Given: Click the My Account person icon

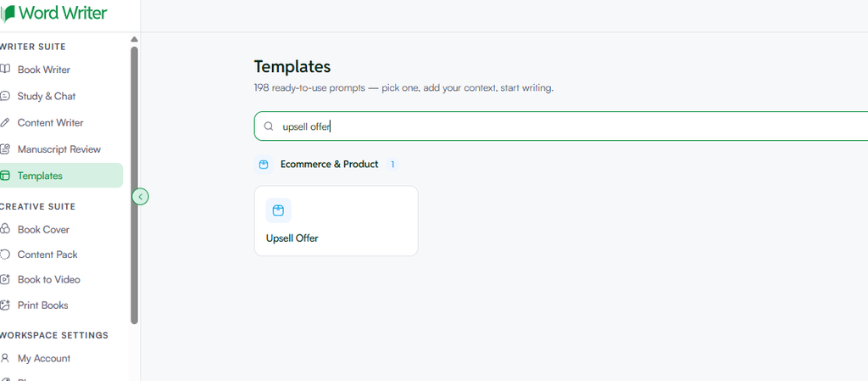Looking at the screenshot, I should 5,358.
